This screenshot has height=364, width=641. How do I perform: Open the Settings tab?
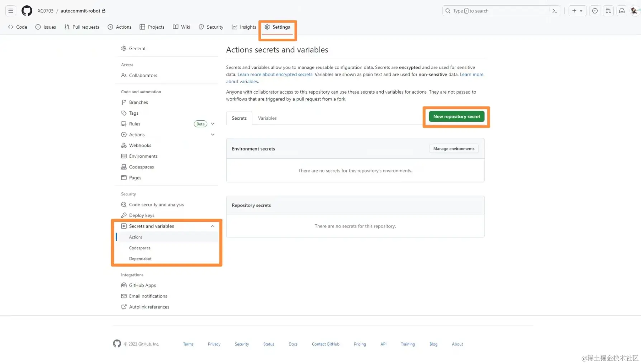pos(277,27)
